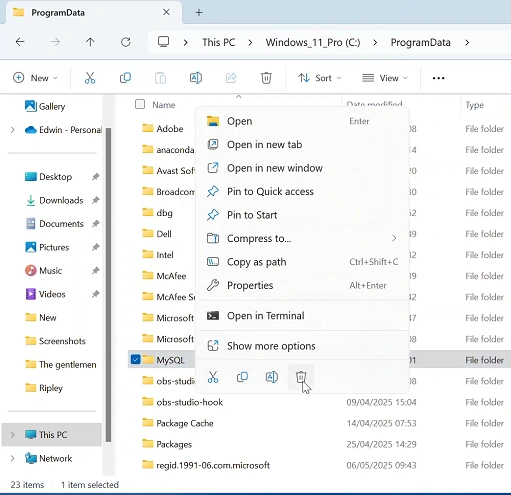The height and width of the screenshot is (495, 511).
Task: Click the Copy icon in the toolbar
Action: click(x=125, y=78)
